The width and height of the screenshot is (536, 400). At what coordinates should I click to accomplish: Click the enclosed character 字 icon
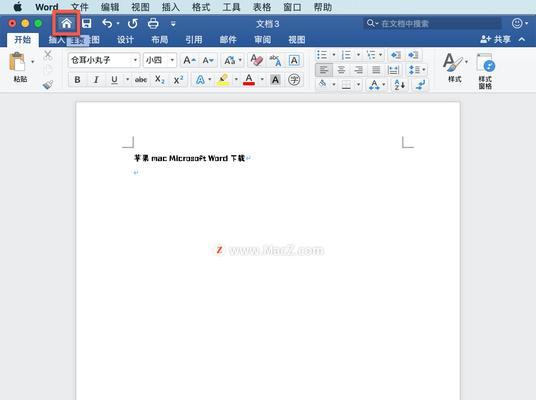pyautogui.click(x=294, y=80)
